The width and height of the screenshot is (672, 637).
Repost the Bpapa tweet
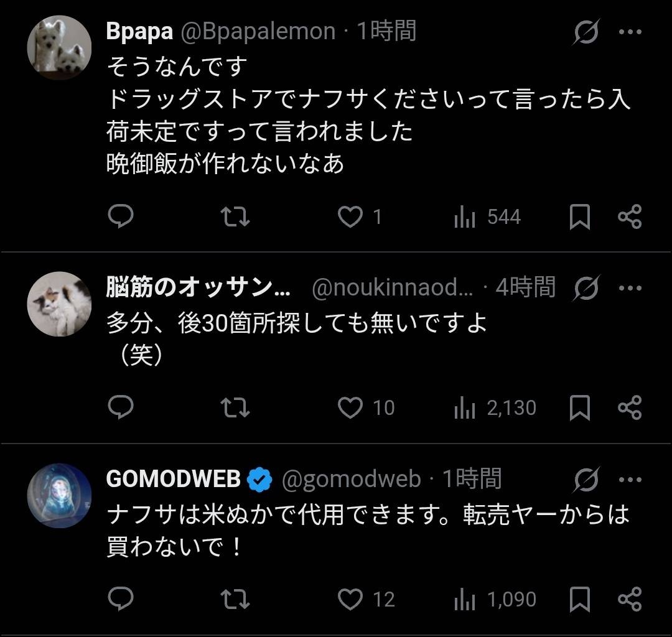(236, 216)
